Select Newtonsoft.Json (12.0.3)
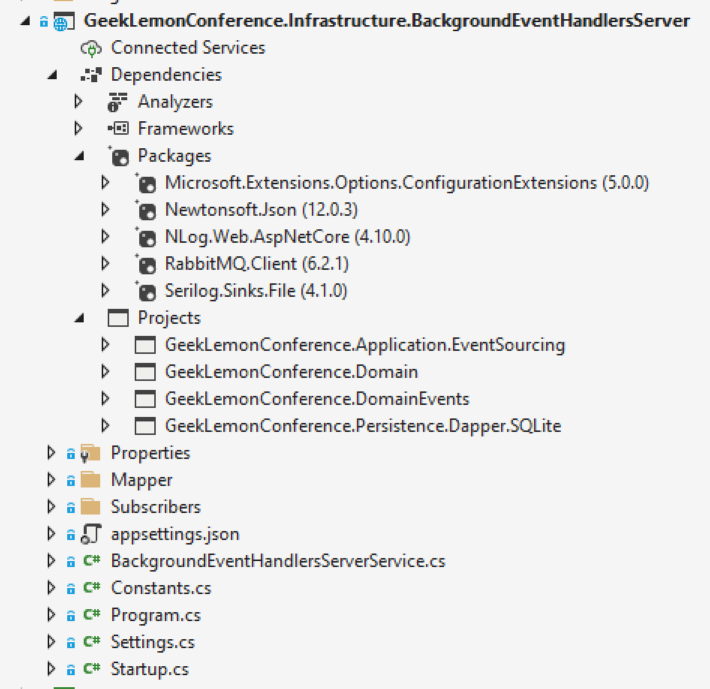 [261, 210]
